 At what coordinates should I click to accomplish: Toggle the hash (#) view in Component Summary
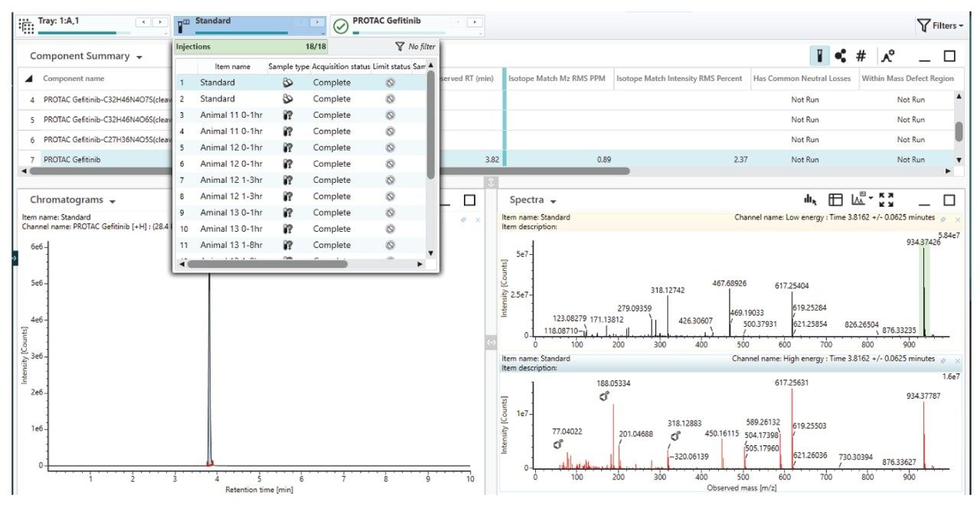(861, 56)
